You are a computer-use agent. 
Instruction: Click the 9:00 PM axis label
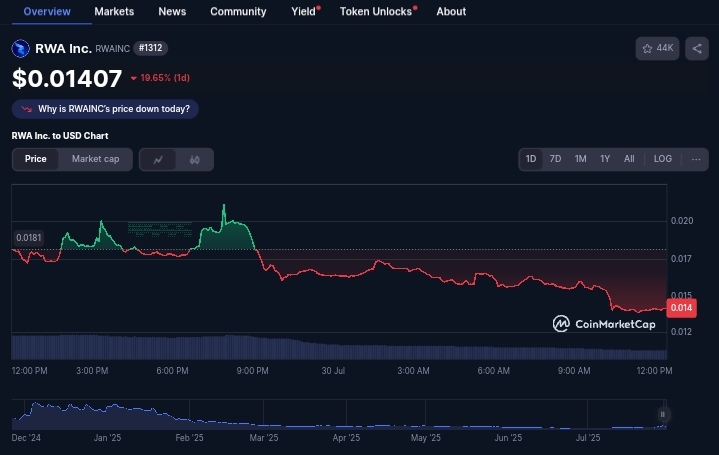[253, 371]
